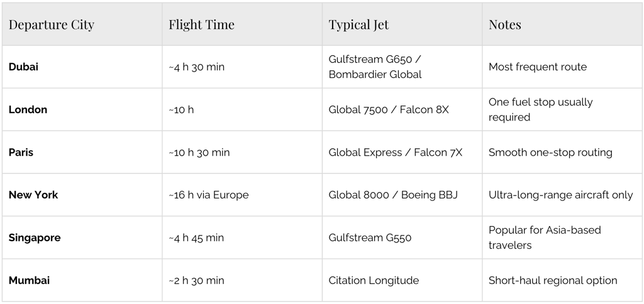Select the Paris departure city cell
This screenshot has height=304, width=644.
[x=21, y=152]
